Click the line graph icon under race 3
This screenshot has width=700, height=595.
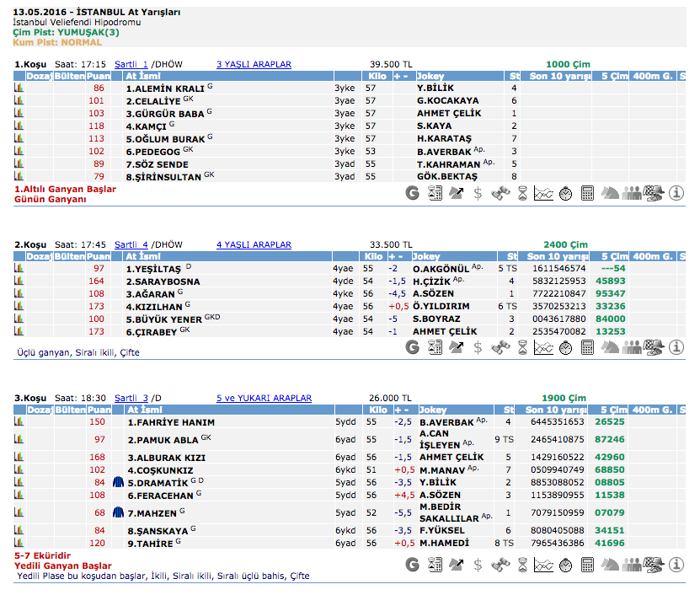point(543,564)
